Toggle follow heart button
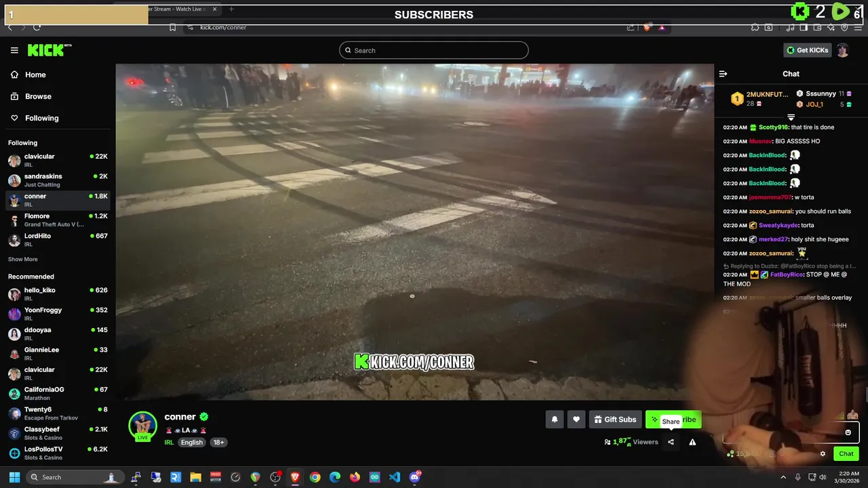 pyautogui.click(x=576, y=420)
